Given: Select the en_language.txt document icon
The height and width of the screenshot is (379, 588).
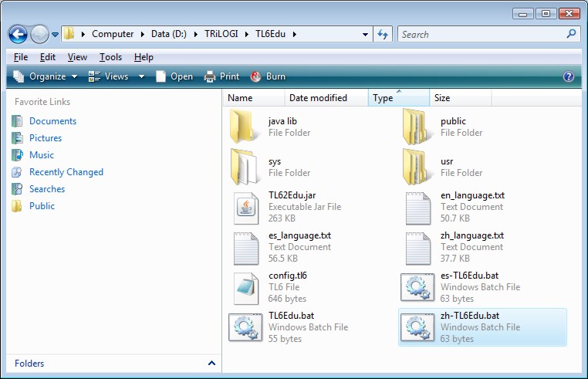Looking at the screenshot, I should pyautogui.click(x=418, y=208).
